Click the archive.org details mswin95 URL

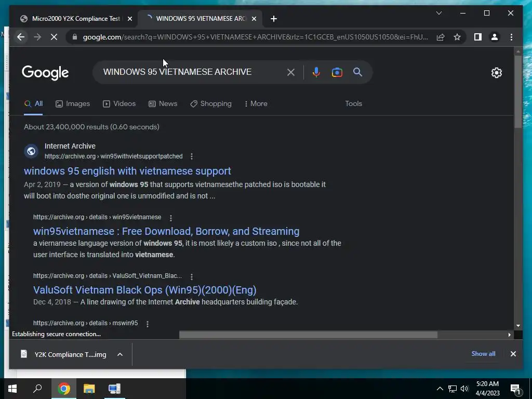tap(86, 323)
